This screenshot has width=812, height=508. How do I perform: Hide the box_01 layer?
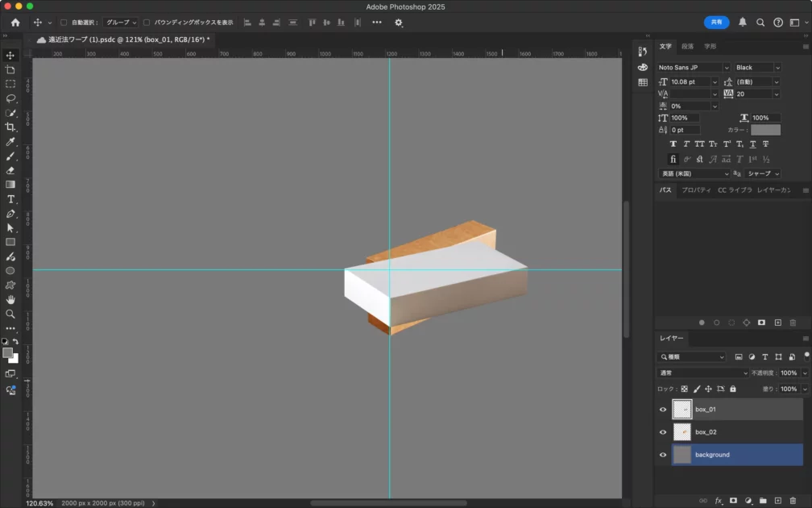pos(663,410)
